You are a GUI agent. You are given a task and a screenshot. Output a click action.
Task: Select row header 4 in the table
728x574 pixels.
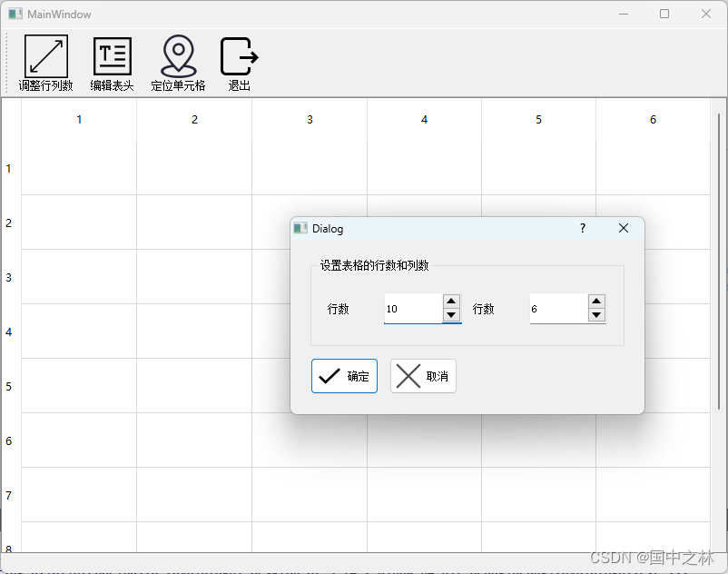pos(11,332)
